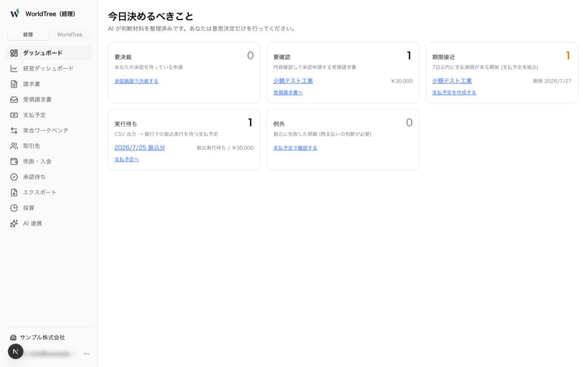Viewport: 588px width, 367px height.
Task: Click the 取引先 people icon
Action: [x=14, y=146]
